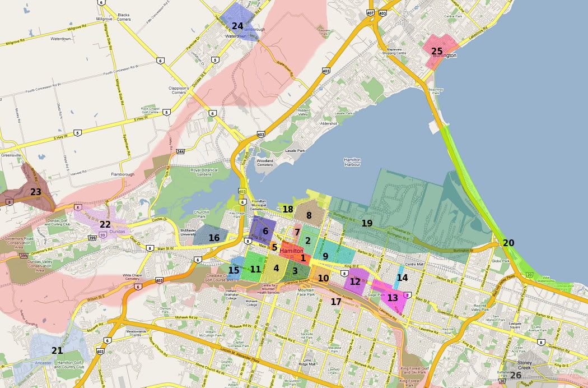The width and height of the screenshot is (588, 388).
Task: Select the route 344 marker near York Rd
Action: [180, 151]
